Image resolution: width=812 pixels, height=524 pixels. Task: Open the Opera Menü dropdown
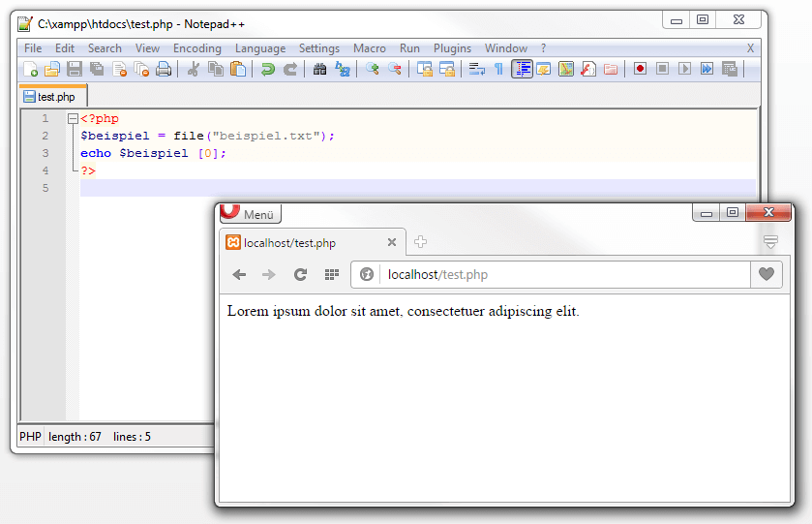(251, 213)
